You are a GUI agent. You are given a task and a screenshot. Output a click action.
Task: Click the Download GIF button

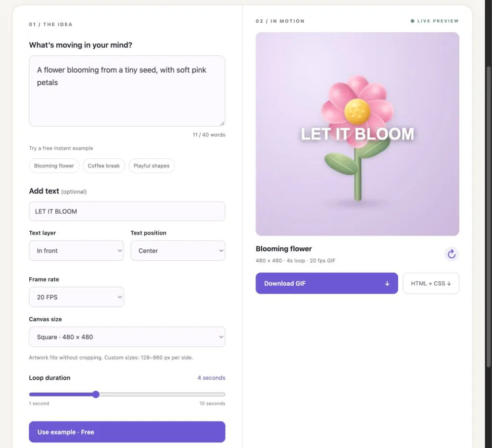(327, 283)
